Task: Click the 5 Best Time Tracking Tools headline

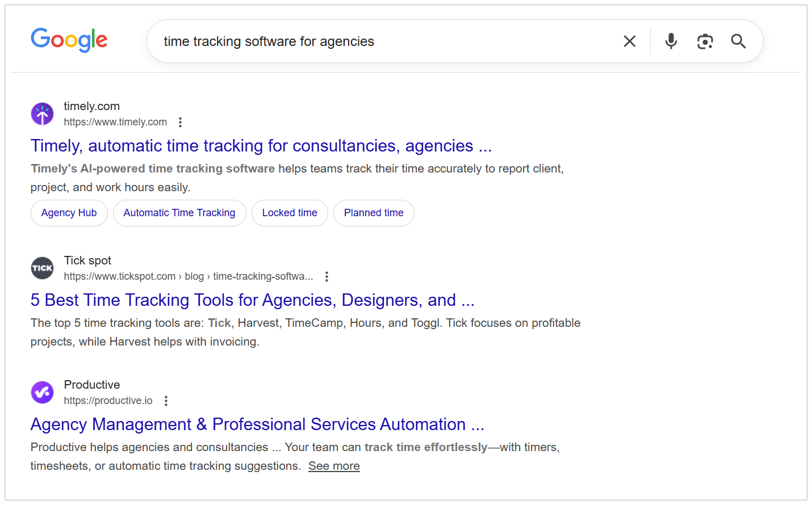Action: click(x=252, y=300)
